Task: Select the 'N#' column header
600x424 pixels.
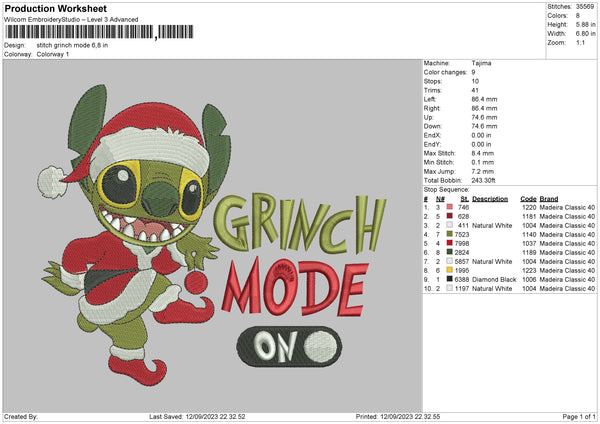Action: [440, 199]
